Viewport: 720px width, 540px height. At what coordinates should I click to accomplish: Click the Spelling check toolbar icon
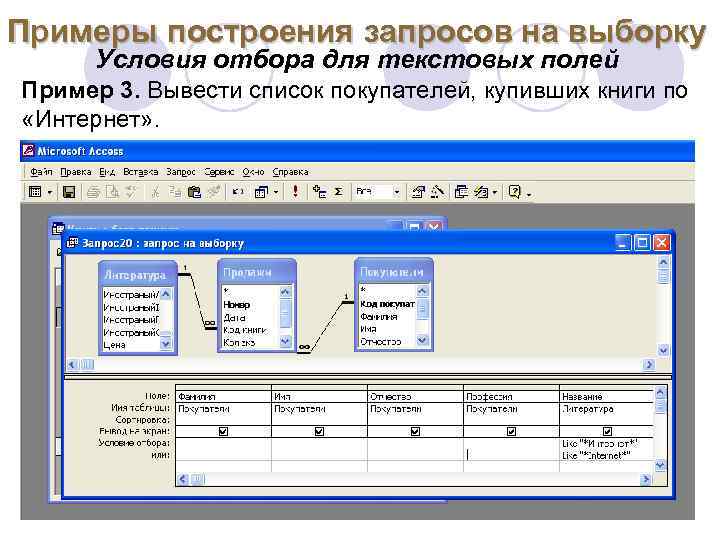tap(132, 191)
